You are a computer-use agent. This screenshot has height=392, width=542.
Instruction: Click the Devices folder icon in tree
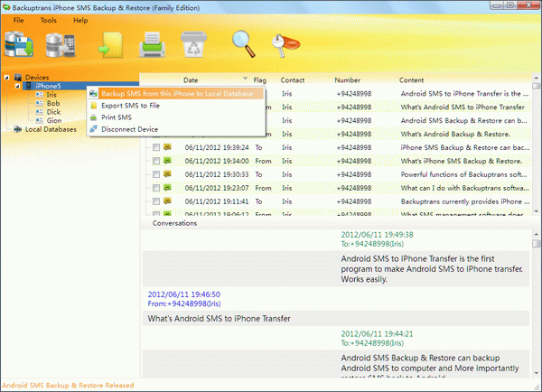18,77
